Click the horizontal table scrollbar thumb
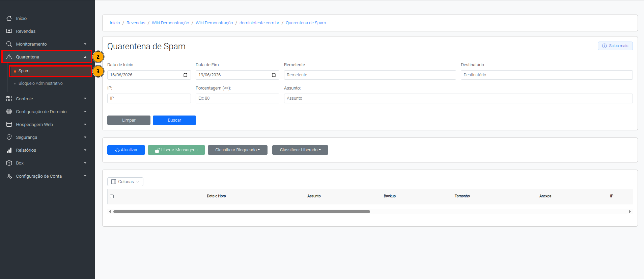 tap(242, 212)
